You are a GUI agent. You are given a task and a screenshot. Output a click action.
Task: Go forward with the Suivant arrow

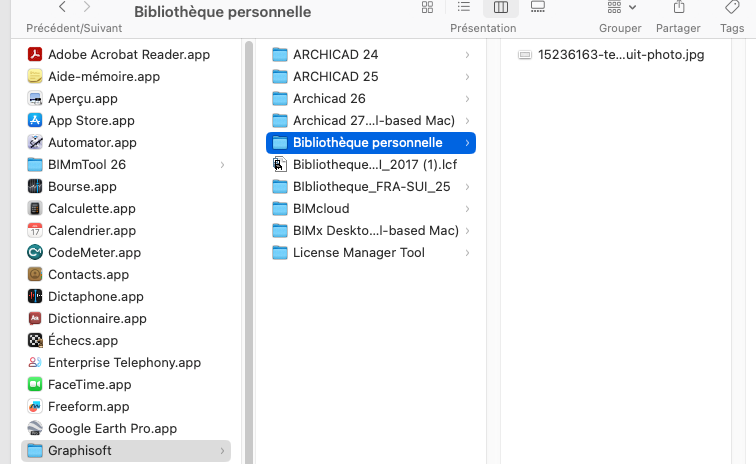[87, 7]
